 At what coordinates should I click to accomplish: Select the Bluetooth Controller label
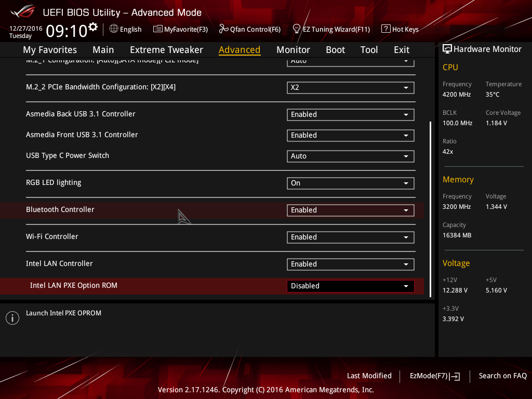(x=60, y=210)
